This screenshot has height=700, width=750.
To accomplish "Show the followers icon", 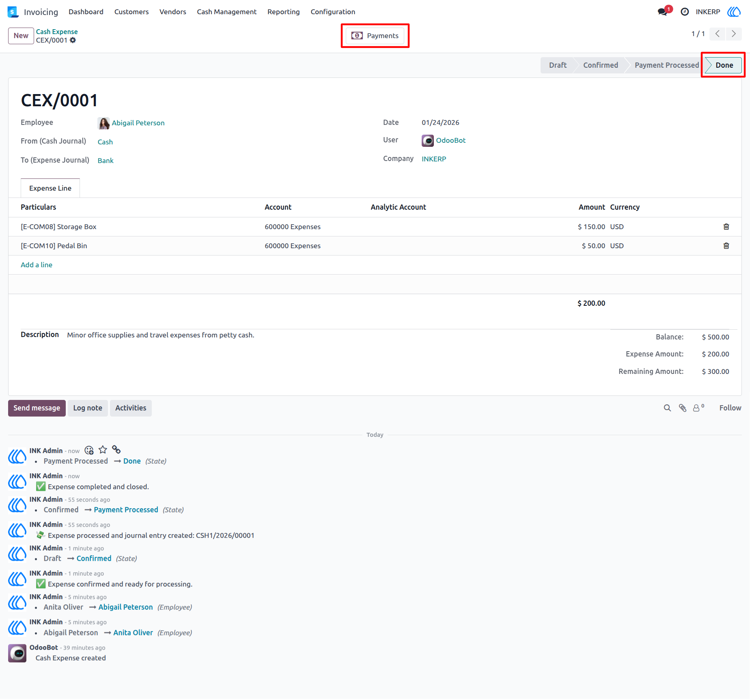I will [x=698, y=408].
